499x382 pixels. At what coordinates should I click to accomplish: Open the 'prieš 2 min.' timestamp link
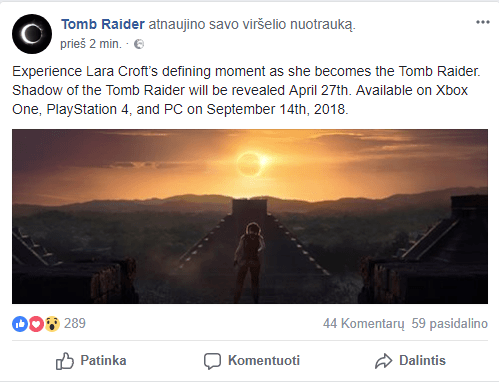coord(91,44)
